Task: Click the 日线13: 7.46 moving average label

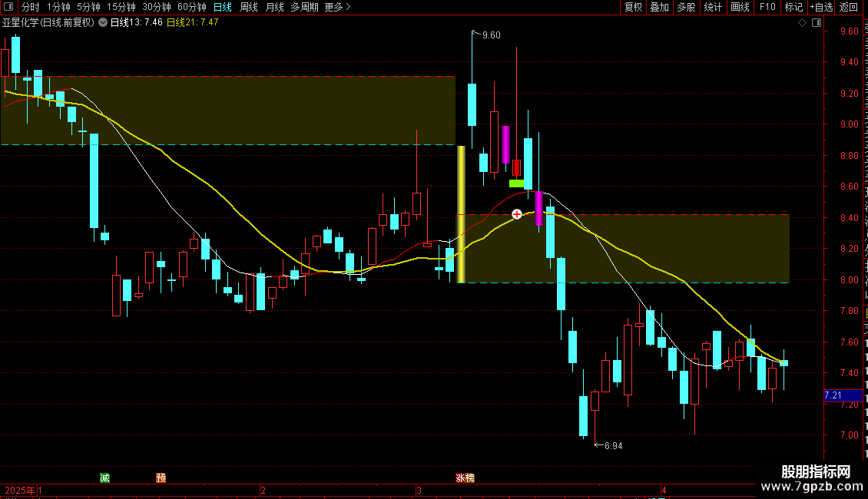Action: tap(137, 23)
